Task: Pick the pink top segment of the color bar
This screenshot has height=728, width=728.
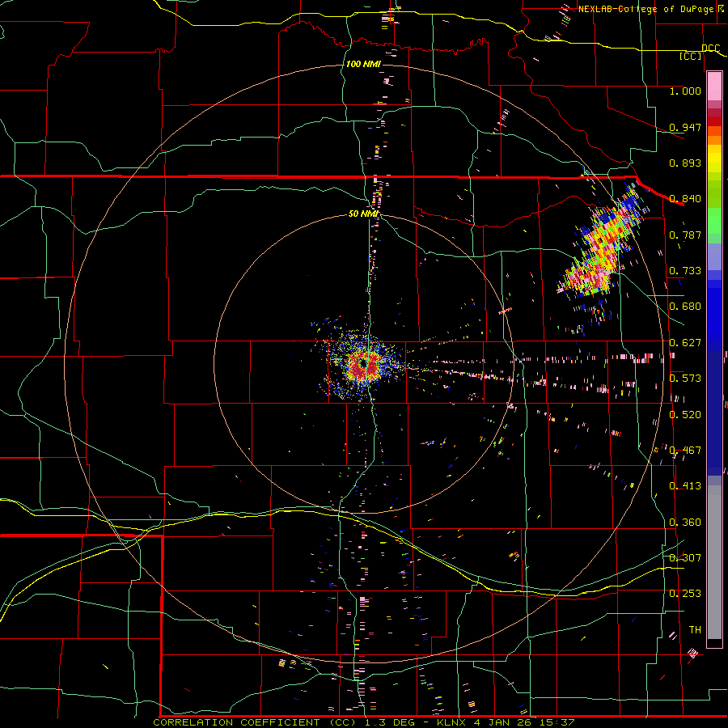Action: (714, 86)
